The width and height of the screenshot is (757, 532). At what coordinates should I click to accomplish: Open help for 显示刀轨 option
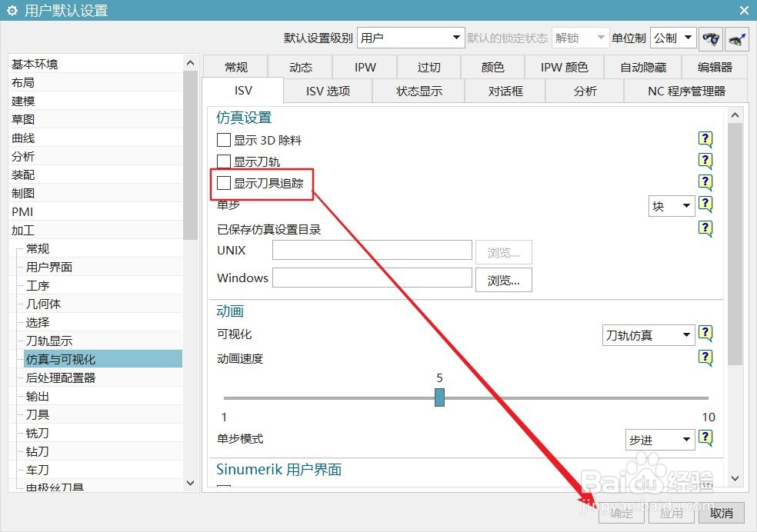point(705,161)
